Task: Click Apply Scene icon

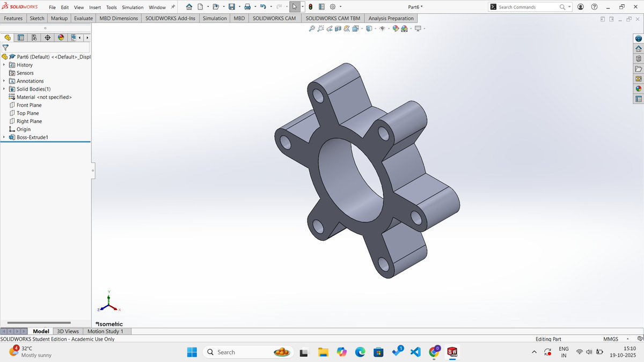Action: point(404,28)
